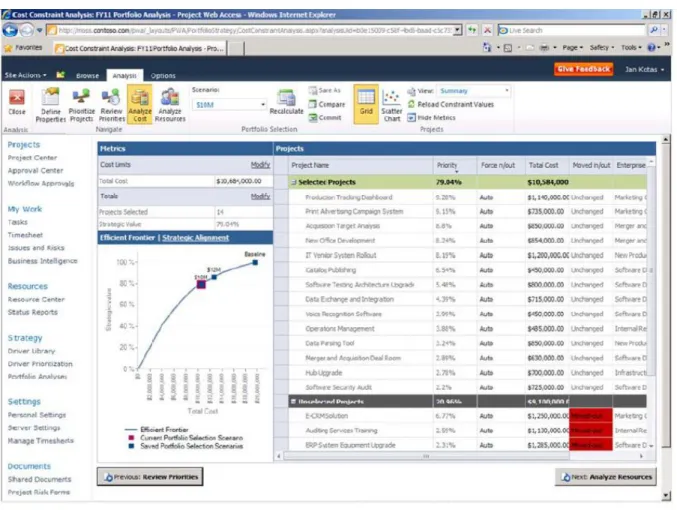Click the Strategic Alignment link
This screenshot has height=510, width=677.
tap(196, 238)
